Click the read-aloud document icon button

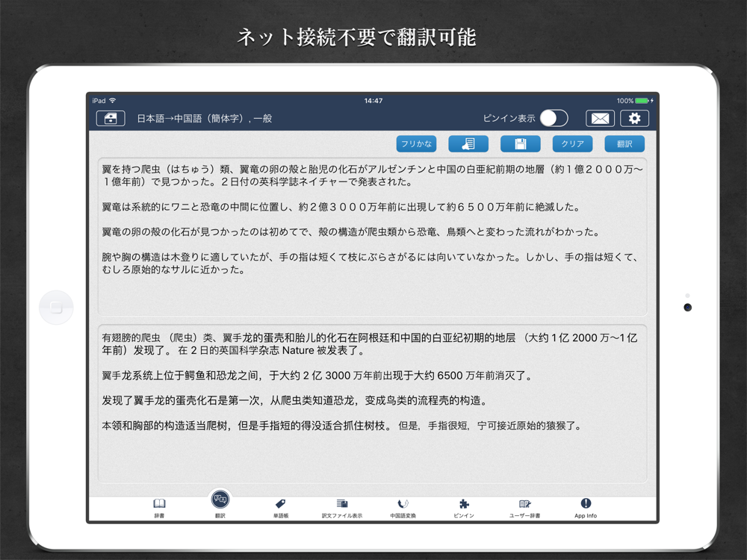(x=468, y=144)
